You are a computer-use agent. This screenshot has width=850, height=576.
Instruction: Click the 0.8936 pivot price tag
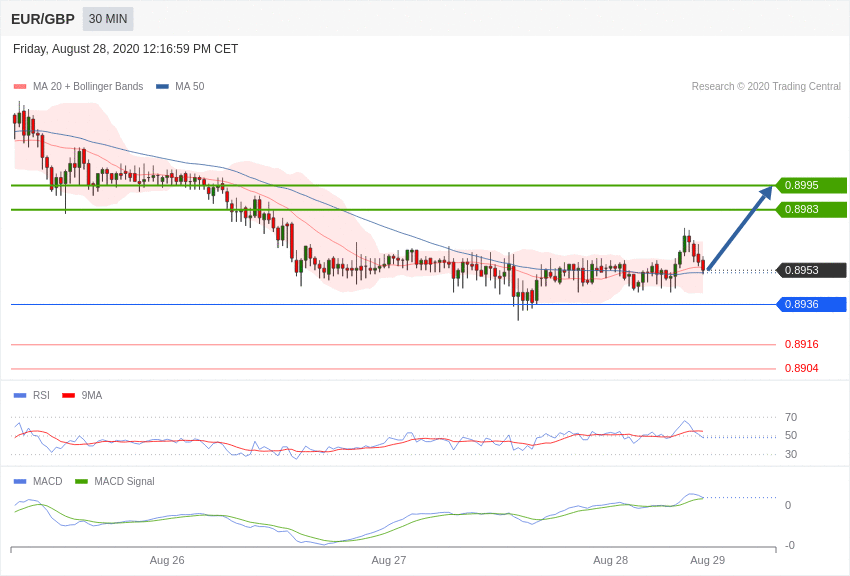point(812,305)
